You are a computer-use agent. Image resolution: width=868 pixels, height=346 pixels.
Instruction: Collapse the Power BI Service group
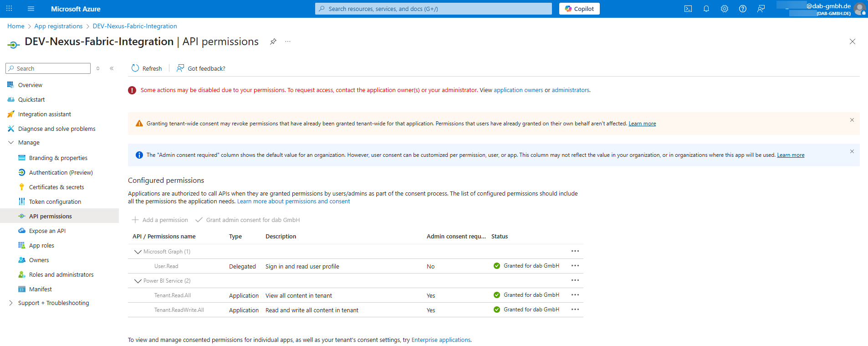click(x=138, y=281)
